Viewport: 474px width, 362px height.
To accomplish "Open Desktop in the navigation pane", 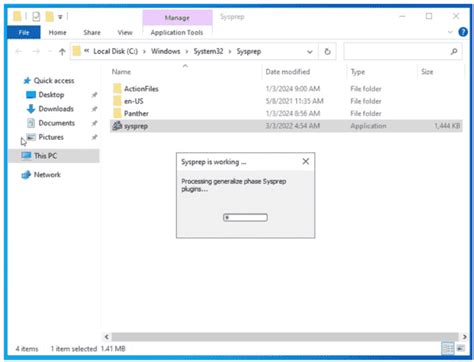I will pos(51,95).
